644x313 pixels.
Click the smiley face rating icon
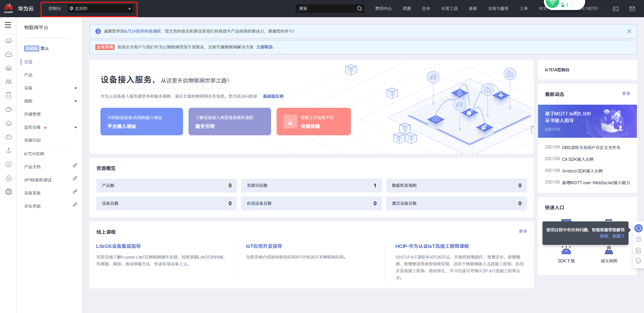(x=638, y=261)
